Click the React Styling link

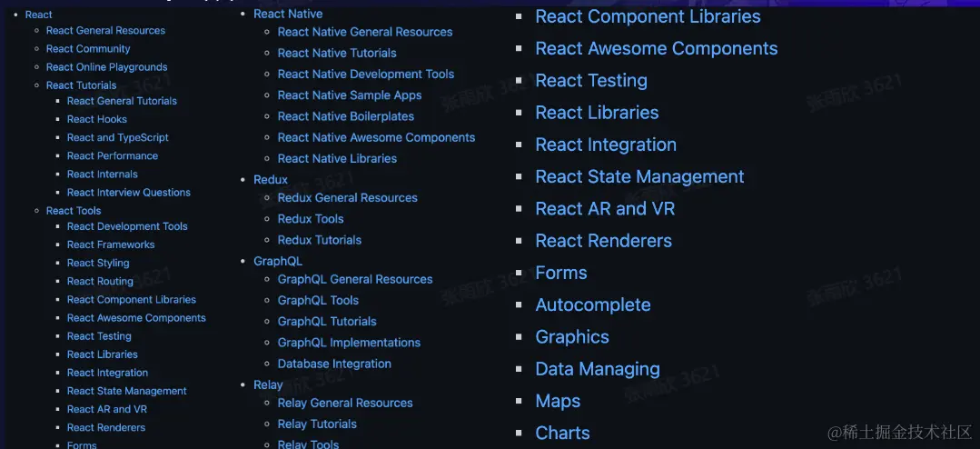[98, 263]
